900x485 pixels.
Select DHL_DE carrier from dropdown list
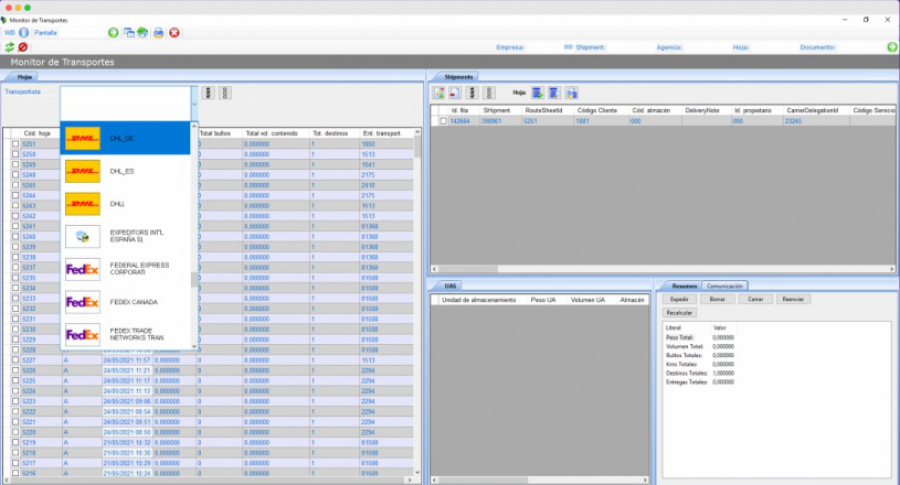click(125, 138)
